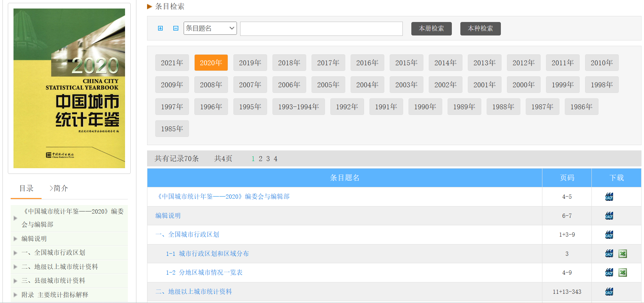This screenshot has width=644, height=303.
Task: Go to results page 3
Action: click(x=268, y=159)
